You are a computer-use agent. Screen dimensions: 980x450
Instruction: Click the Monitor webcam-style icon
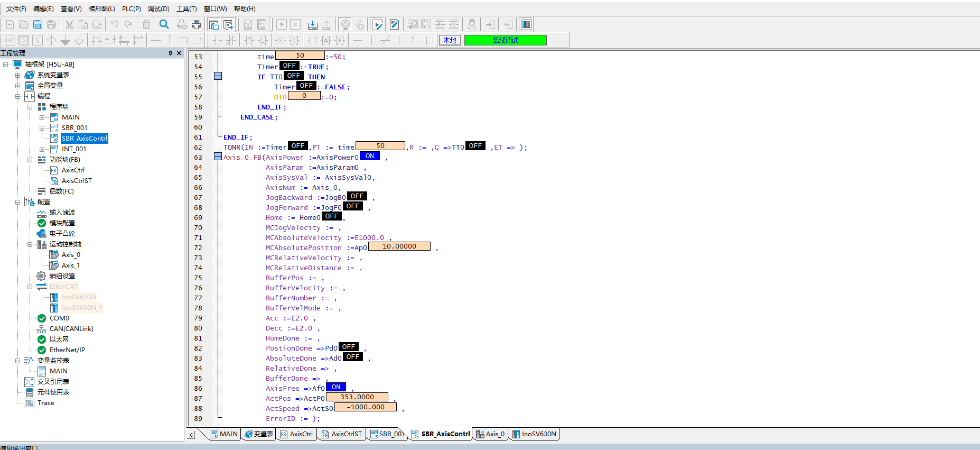[345, 24]
